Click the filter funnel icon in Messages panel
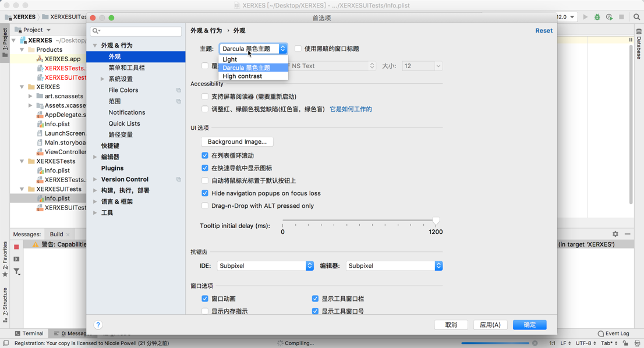 [16, 271]
